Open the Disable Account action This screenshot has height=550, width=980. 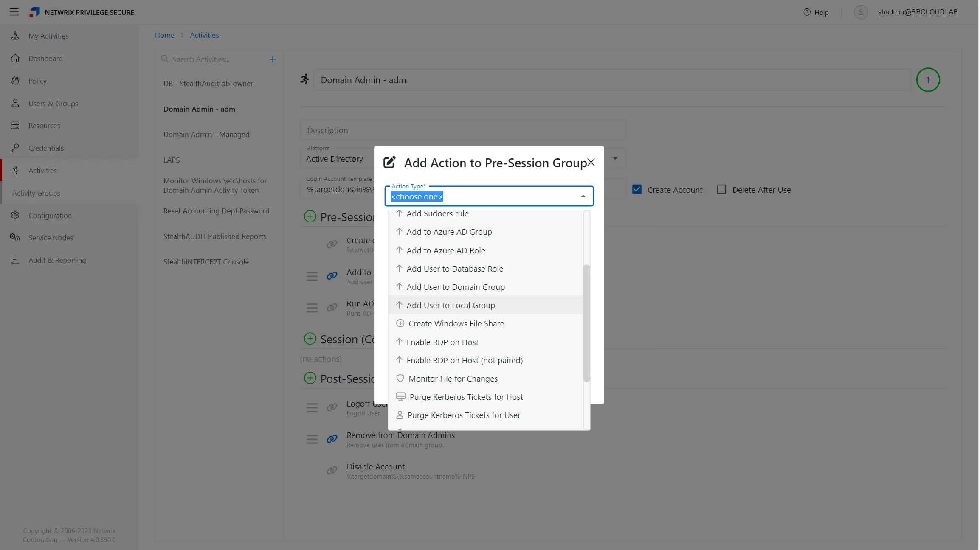coord(375,466)
